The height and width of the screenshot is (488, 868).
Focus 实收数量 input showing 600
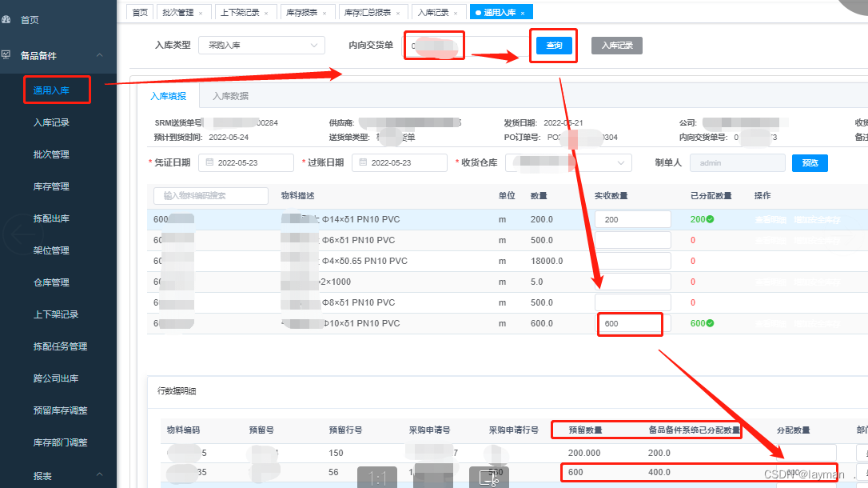633,323
